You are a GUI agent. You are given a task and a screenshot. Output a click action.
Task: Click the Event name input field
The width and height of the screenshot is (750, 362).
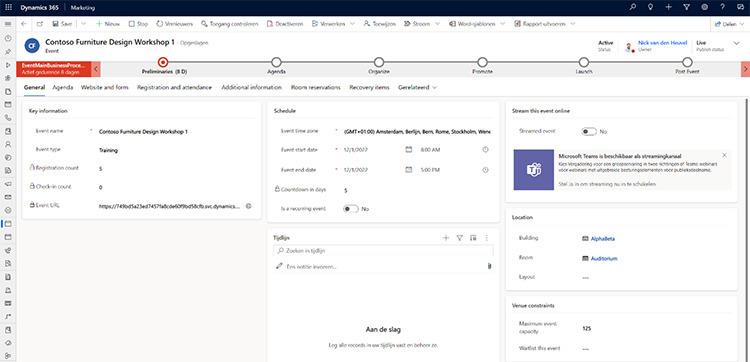tap(175, 132)
